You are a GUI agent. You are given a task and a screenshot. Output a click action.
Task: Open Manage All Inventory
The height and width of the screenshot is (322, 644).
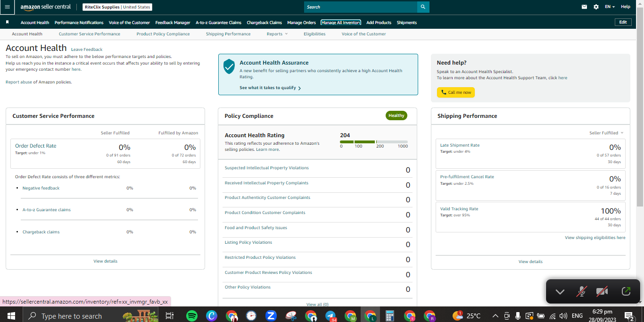tap(341, 23)
